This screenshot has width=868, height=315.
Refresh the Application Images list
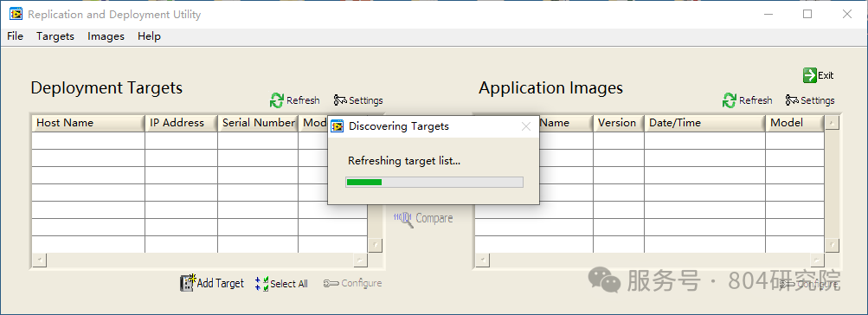748,100
